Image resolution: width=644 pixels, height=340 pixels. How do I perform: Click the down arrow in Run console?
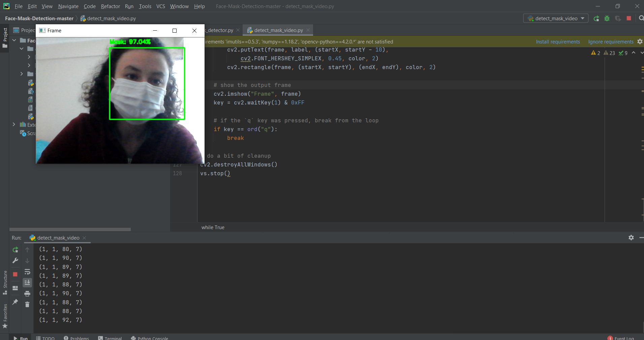(27, 260)
